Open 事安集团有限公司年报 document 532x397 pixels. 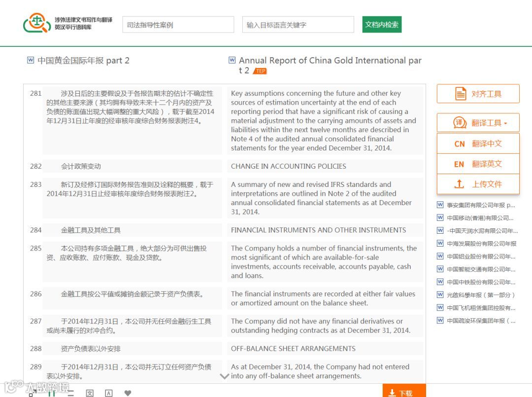click(x=481, y=205)
